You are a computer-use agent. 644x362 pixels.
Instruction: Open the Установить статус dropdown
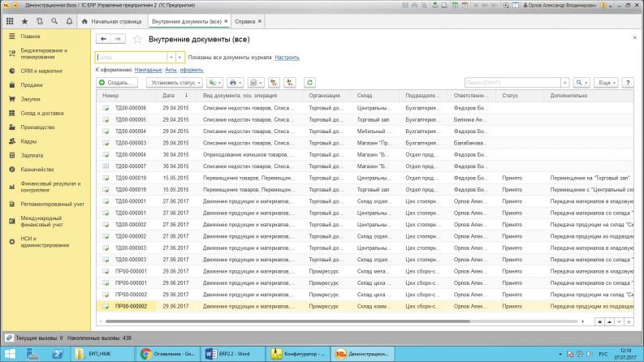click(x=175, y=83)
